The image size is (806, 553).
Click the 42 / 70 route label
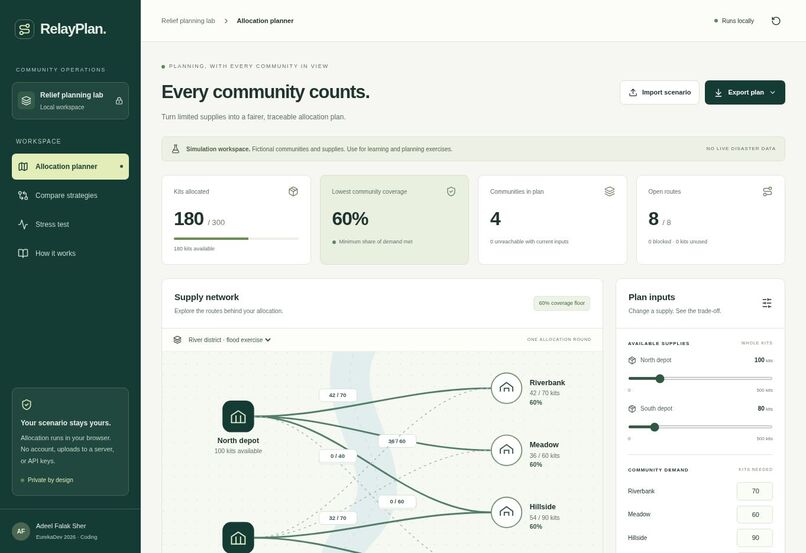[338, 395]
